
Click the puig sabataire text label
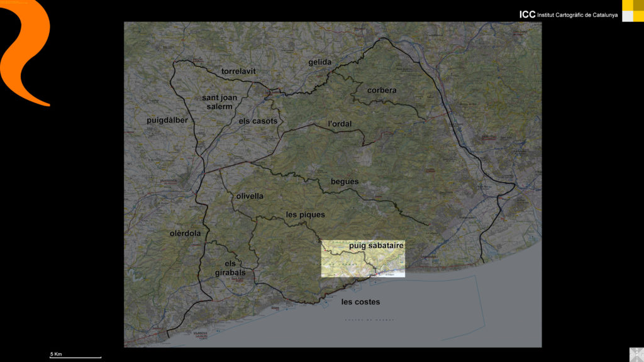376,245
